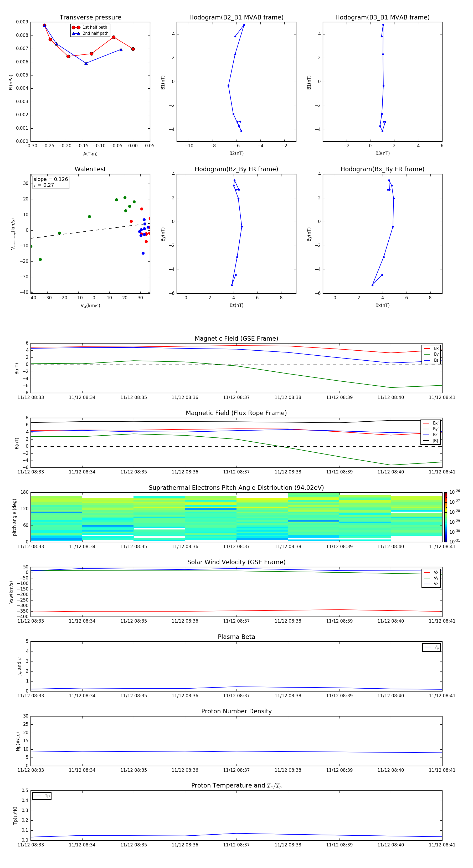This screenshot has width=473, height=868.
Task: Select the Bx' entry in Flux Rope legend
Action: [431, 423]
